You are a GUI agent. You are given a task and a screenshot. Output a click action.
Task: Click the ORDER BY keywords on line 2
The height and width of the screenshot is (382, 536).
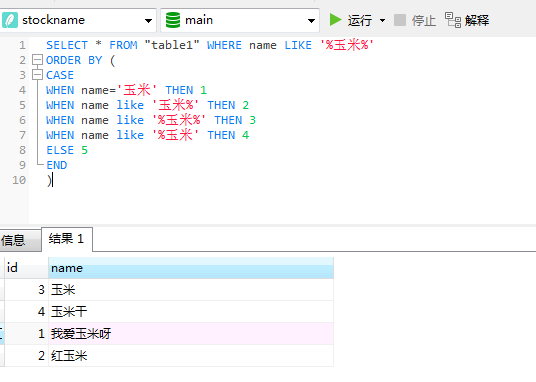[x=74, y=60]
